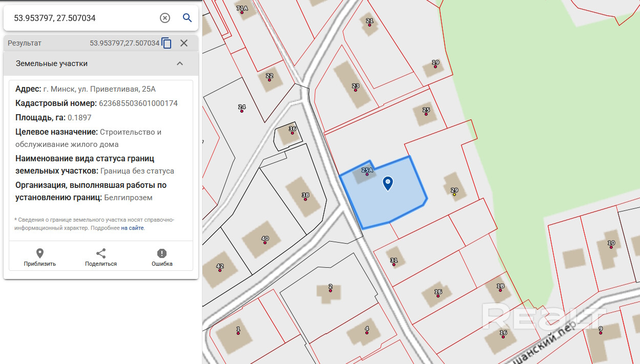Select house 40 on the map
The image size is (640, 364).
[x=265, y=242]
